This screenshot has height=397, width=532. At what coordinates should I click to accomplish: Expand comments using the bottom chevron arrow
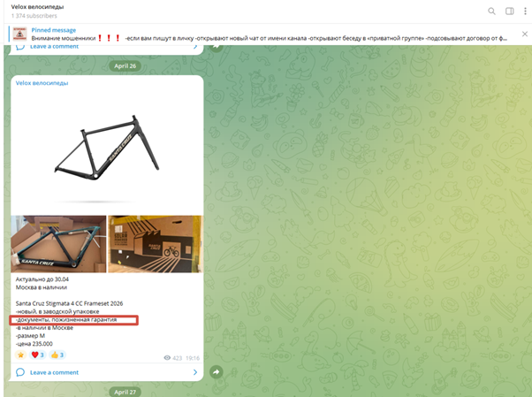[x=195, y=372]
